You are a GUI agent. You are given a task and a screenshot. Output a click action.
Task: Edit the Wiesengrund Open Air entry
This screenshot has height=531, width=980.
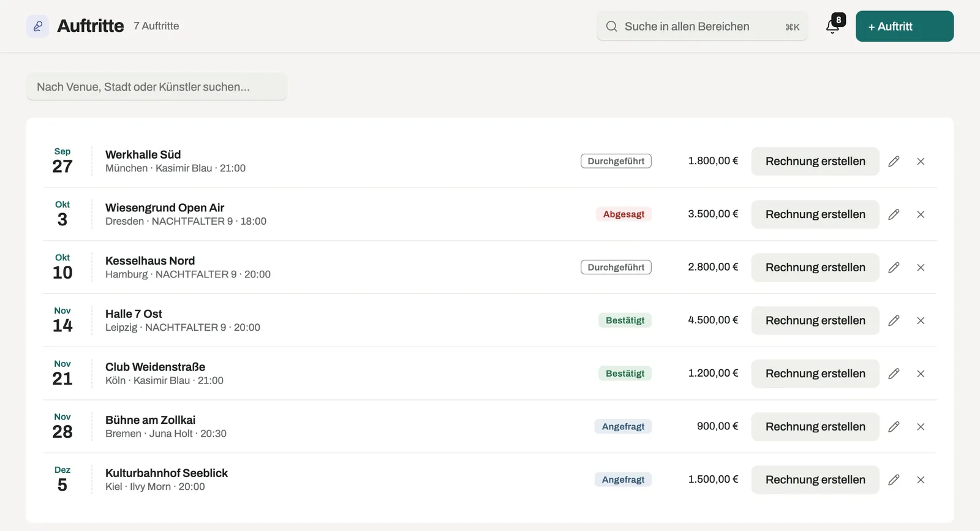coord(894,214)
